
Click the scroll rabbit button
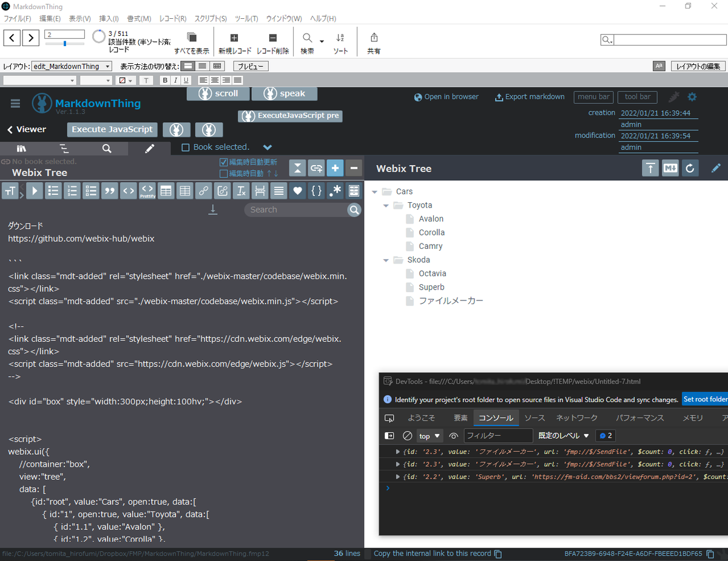coord(217,93)
